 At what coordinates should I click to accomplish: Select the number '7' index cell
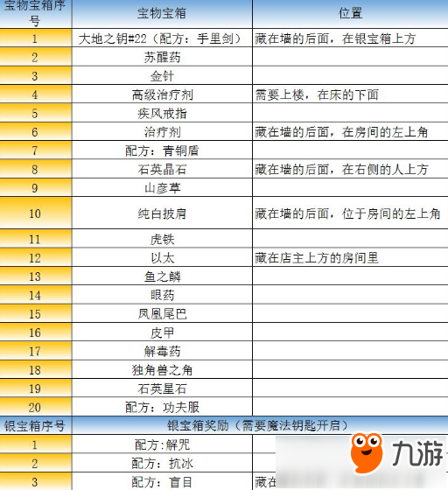point(36,150)
